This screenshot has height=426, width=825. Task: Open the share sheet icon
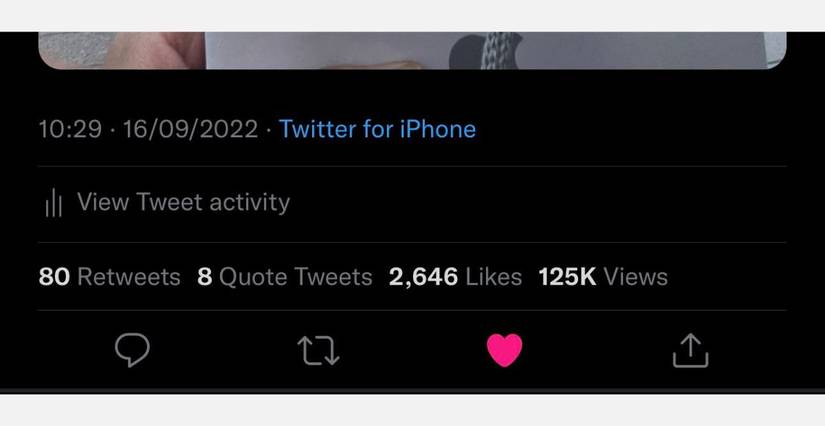tap(690, 350)
